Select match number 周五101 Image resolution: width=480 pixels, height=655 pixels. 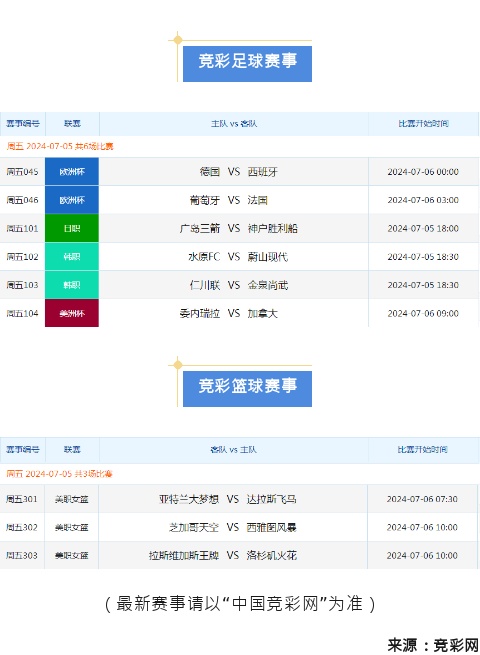click(x=22, y=228)
